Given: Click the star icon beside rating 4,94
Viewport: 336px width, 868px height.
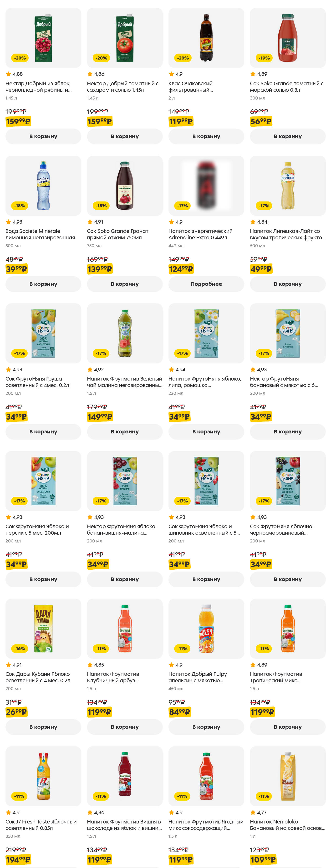Looking at the screenshot, I should tap(171, 370).
